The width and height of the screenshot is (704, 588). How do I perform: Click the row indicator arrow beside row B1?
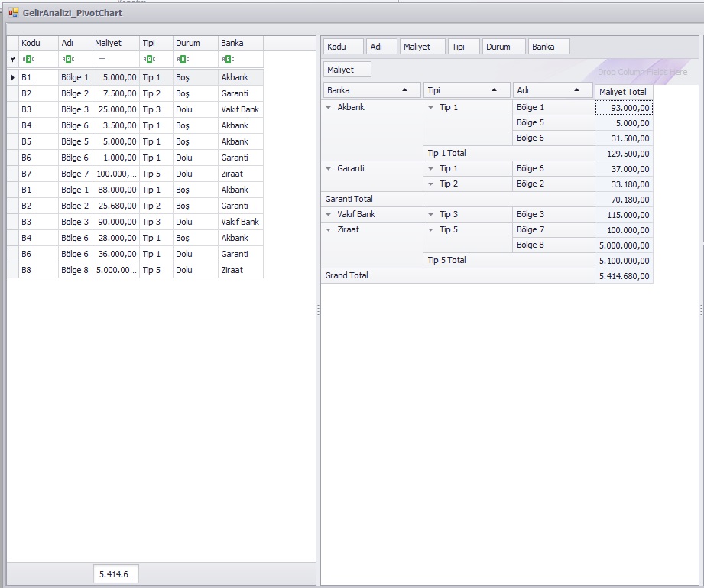14,76
